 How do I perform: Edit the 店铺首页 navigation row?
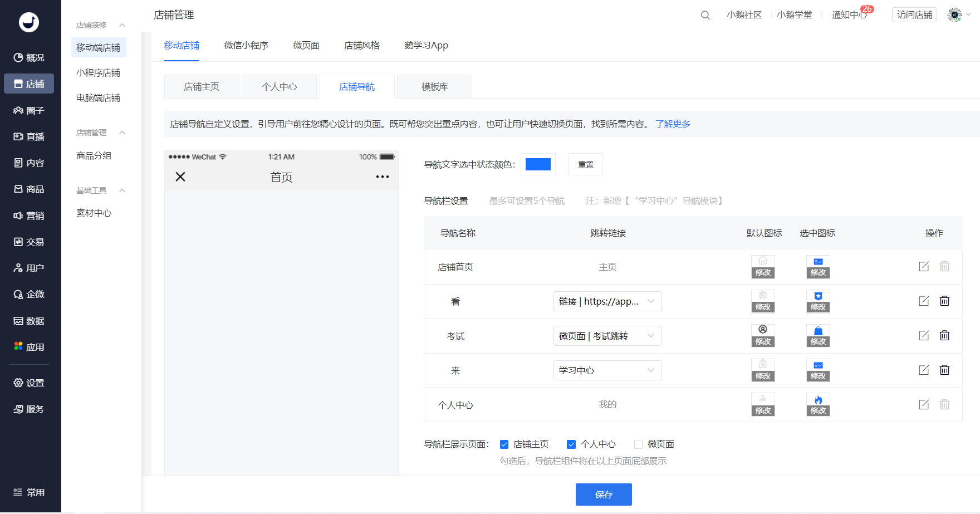click(x=923, y=266)
